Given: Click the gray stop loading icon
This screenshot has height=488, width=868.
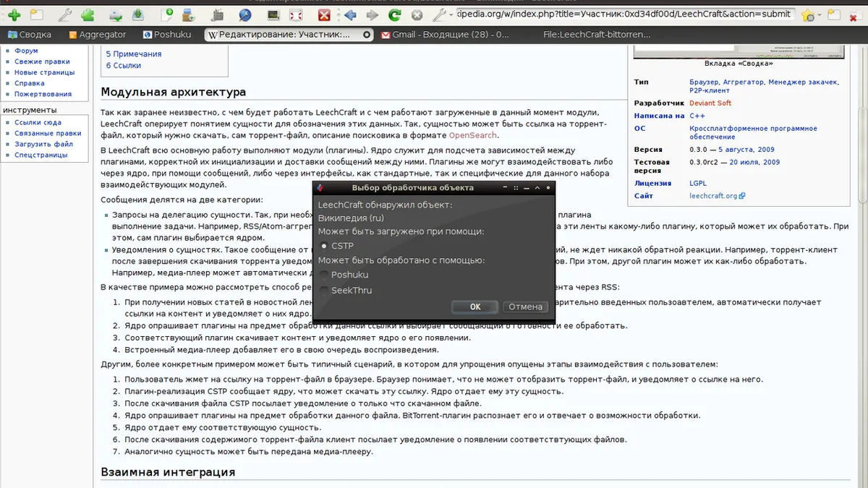Looking at the screenshot, I should [416, 14].
